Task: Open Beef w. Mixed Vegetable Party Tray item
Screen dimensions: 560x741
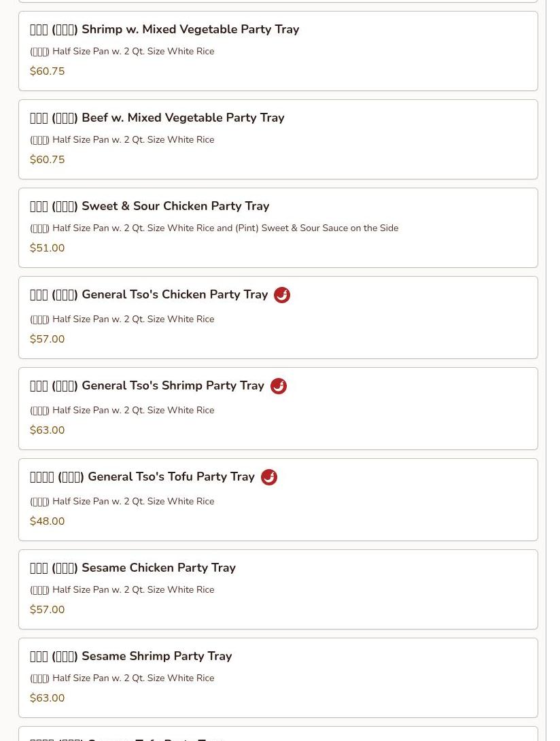Action: [x=278, y=139]
